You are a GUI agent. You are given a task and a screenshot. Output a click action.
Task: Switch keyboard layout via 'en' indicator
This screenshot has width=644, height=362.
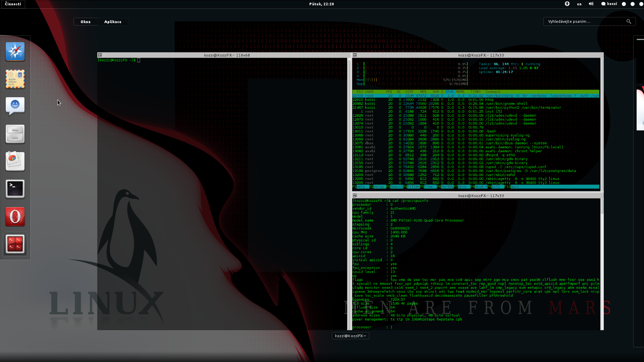click(579, 4)
